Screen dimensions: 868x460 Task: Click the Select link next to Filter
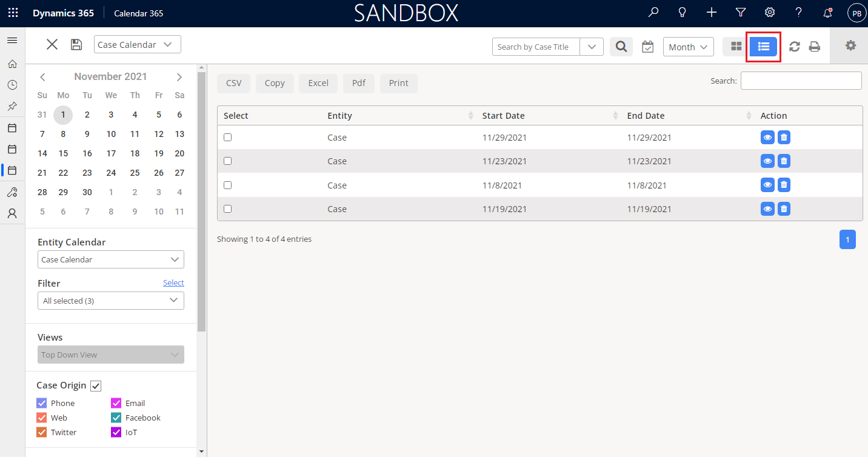click(x=173, y=283)
